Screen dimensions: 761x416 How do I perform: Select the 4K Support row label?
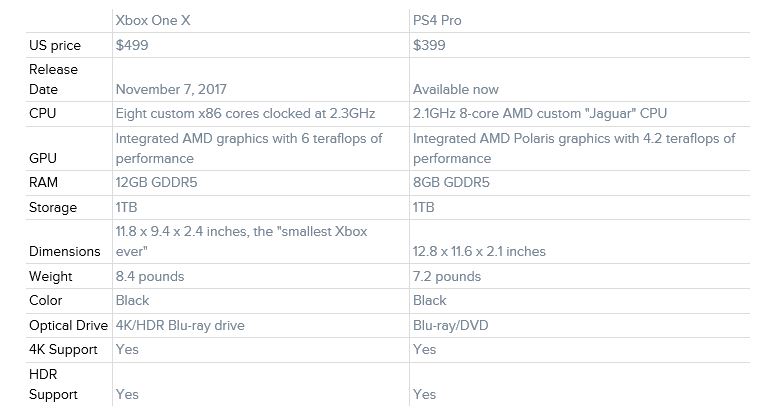pyautogui.click(x=63, y=349)
